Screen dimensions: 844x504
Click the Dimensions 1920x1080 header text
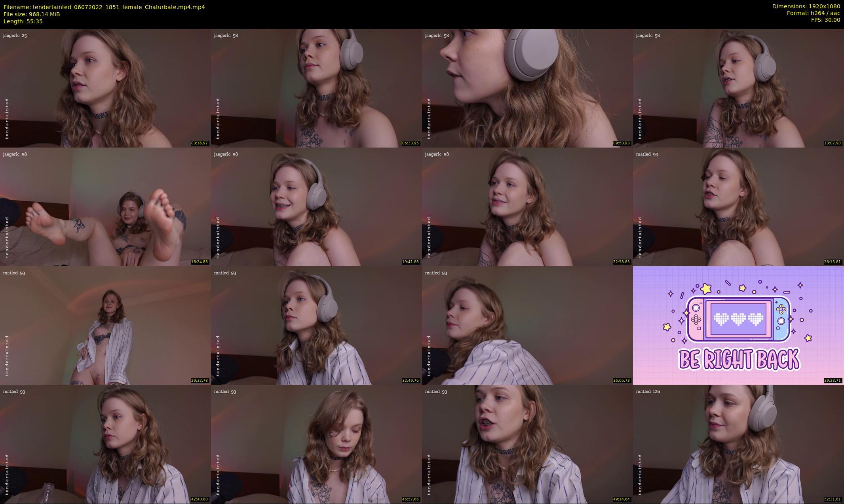coord(806,6)
